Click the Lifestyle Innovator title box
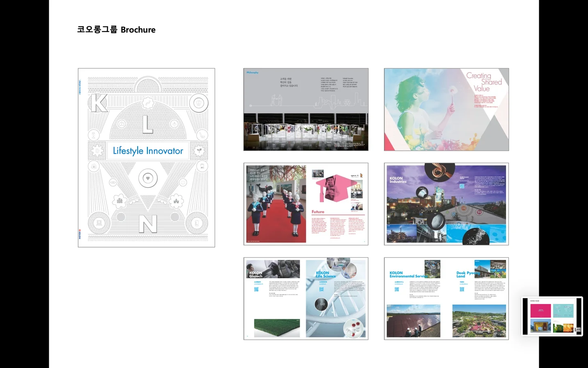The image size is (588, 368). pos(148,150)
